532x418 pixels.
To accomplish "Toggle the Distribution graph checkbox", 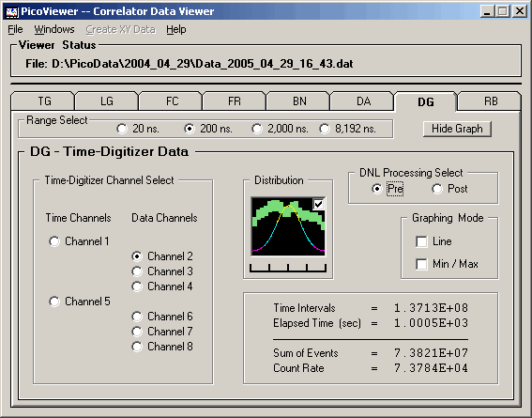I will 319,205.
